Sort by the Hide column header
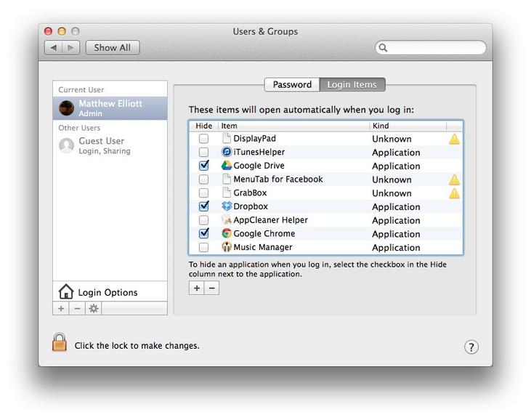531x420 pixels. [204, 126]
